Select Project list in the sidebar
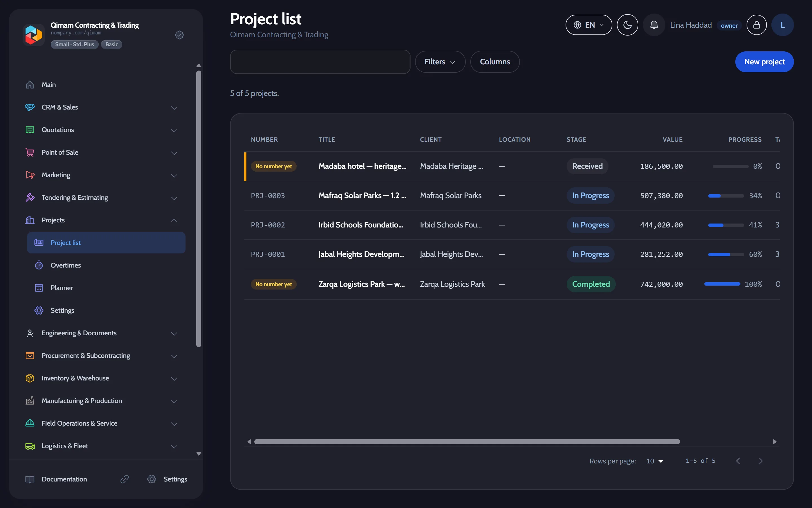This screenshot has height=508, width=812. tap(106, 243)
